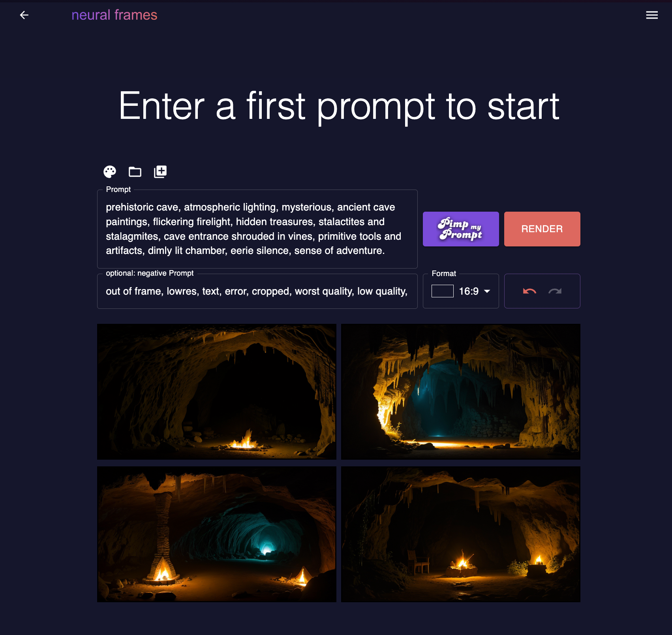Open the style palette icon
The image size is (672, 635).
click(110, 172)
